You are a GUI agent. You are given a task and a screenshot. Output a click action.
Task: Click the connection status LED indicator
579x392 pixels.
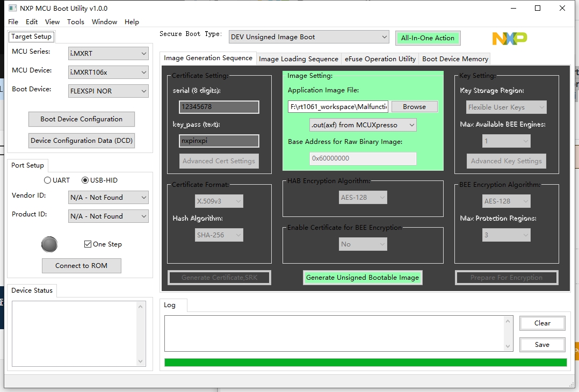(49, 244)
